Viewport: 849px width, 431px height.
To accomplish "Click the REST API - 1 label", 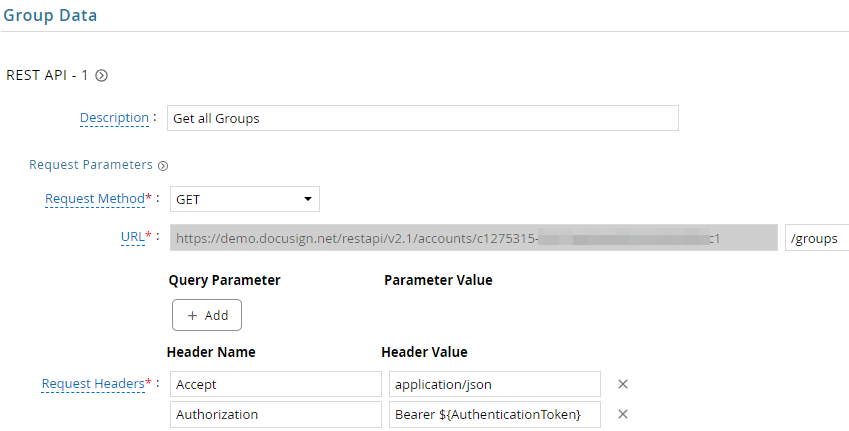I will click(x=47, y=75).
